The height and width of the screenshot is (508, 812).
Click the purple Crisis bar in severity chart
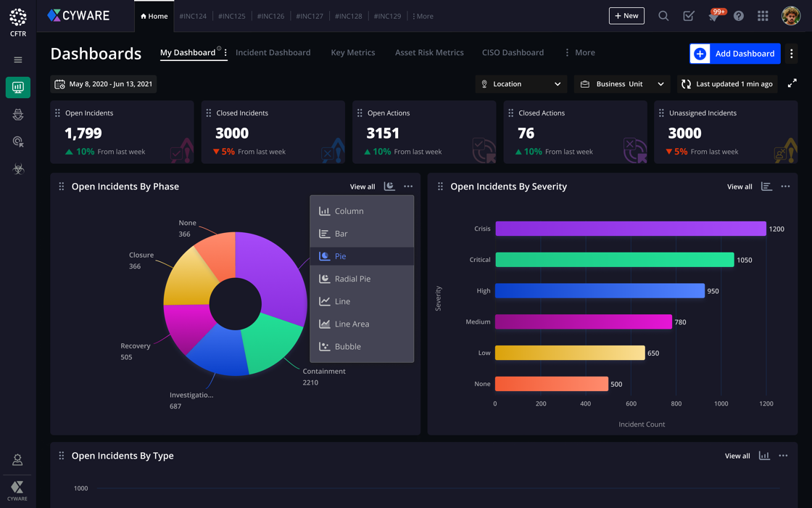click(630, 229)
